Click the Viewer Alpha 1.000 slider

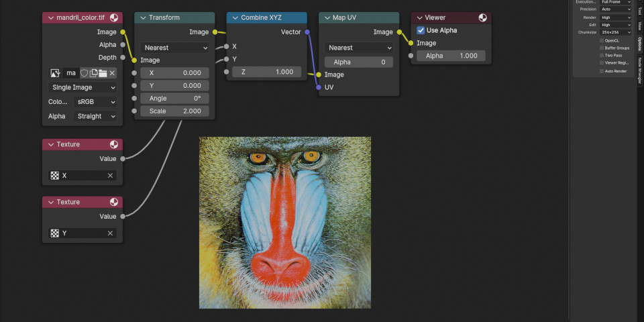(x=451, y=56)
